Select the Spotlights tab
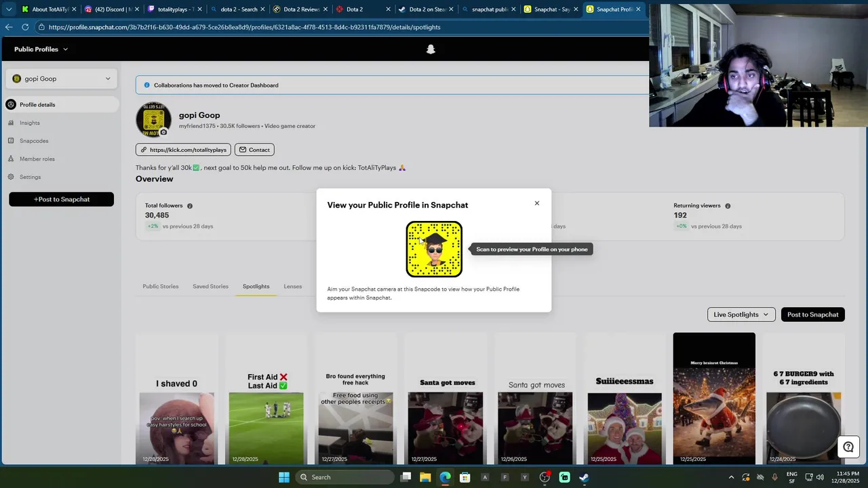 point(256,287)
